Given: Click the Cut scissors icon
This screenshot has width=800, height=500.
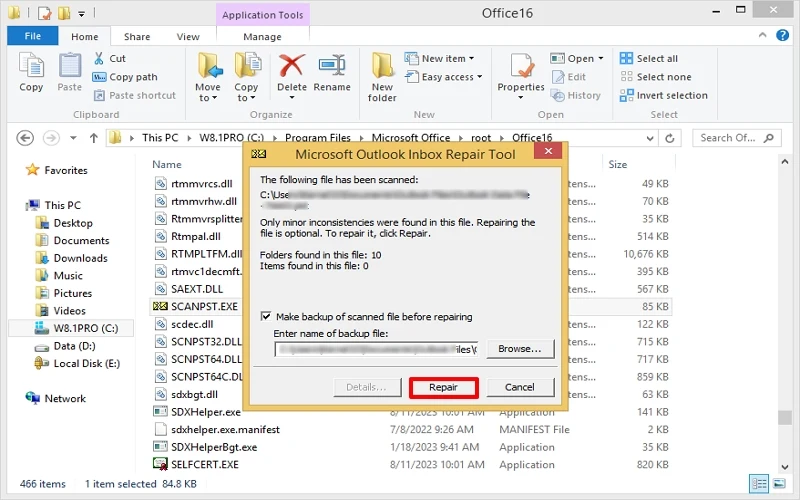Looking at the screenshot, I should tap(100, 59).
